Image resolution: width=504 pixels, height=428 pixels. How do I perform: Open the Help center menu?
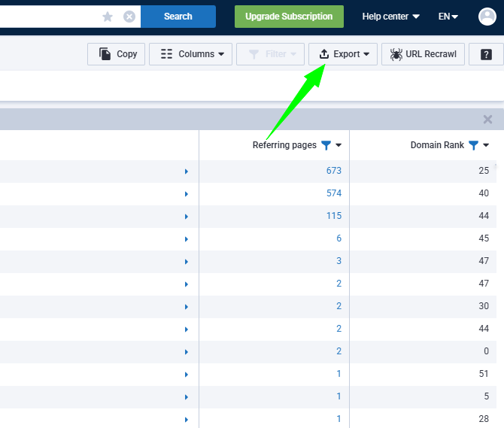(390, 17)
